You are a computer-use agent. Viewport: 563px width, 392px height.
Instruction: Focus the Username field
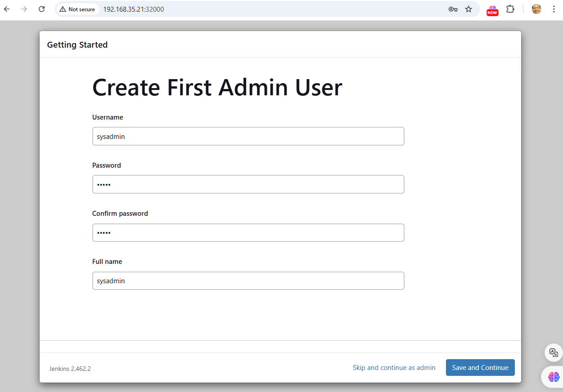248,136
